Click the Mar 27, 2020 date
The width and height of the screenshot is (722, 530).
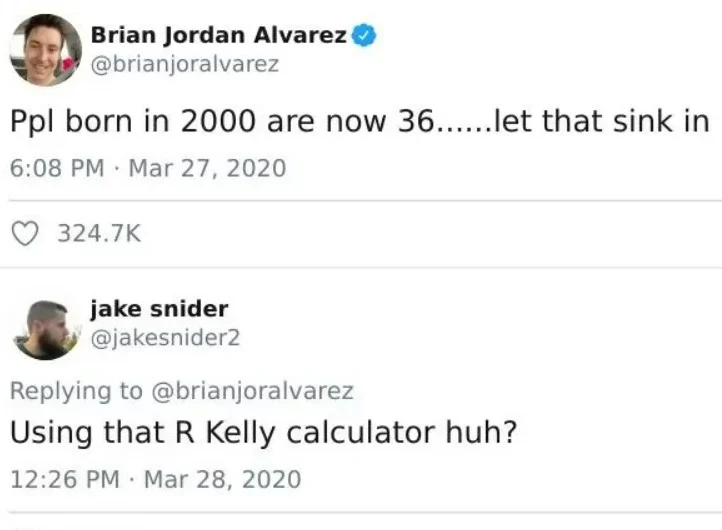pos(207,168)
